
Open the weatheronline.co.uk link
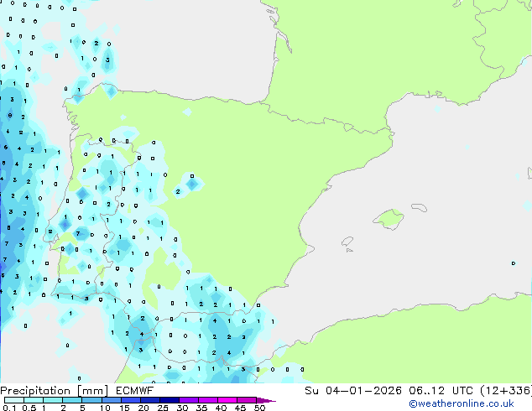[462, 403]
